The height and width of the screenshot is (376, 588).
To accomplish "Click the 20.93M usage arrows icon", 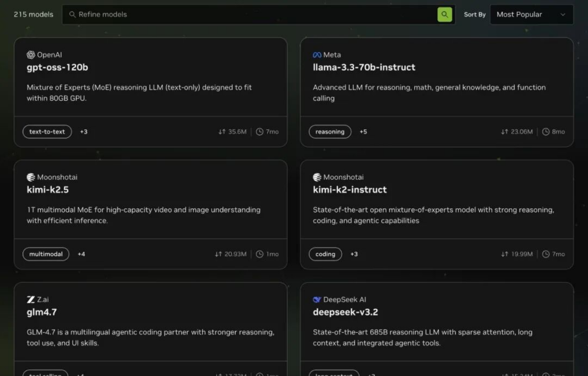I will point(218,254).
